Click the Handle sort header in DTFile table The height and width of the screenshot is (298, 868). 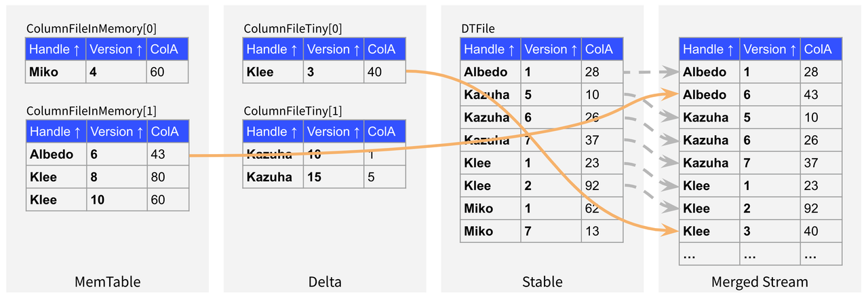click(490, 50)
